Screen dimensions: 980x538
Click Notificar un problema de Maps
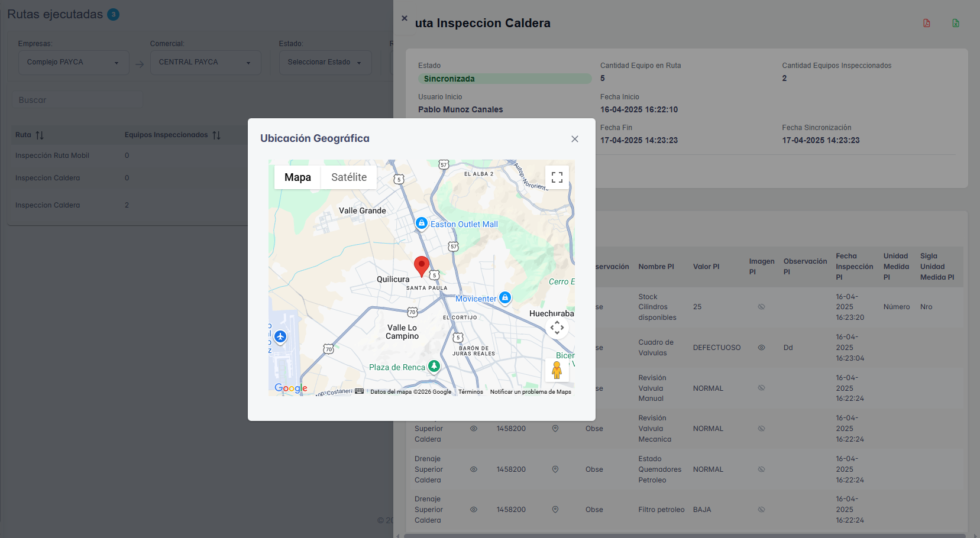(x=531, y=391)
